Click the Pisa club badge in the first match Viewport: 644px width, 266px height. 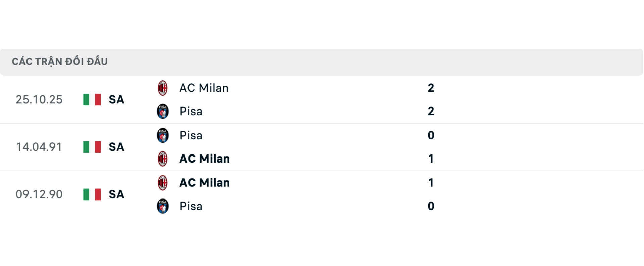click(163, 112)
